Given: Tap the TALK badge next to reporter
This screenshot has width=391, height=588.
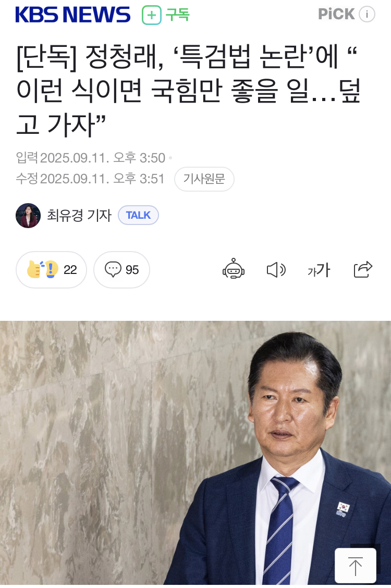Looking at the screenshot, I should point(139,215).
